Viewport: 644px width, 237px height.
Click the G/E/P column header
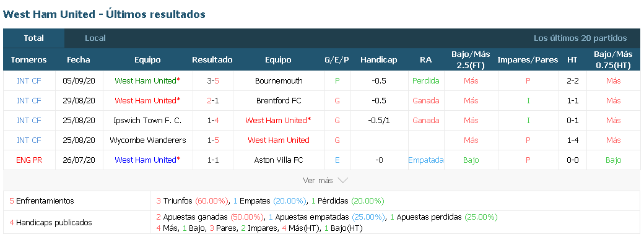(337, 60)
